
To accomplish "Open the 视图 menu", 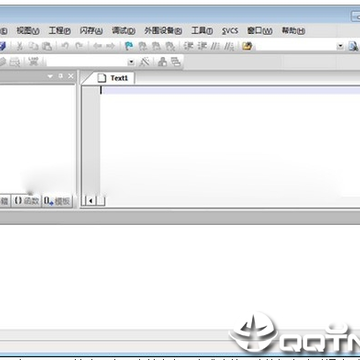I will tap(28, 31).
